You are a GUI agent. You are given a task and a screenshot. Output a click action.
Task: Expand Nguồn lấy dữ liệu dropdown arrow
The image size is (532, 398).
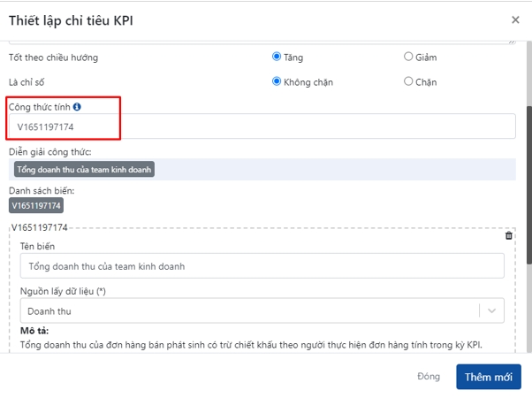pos(491,310)
